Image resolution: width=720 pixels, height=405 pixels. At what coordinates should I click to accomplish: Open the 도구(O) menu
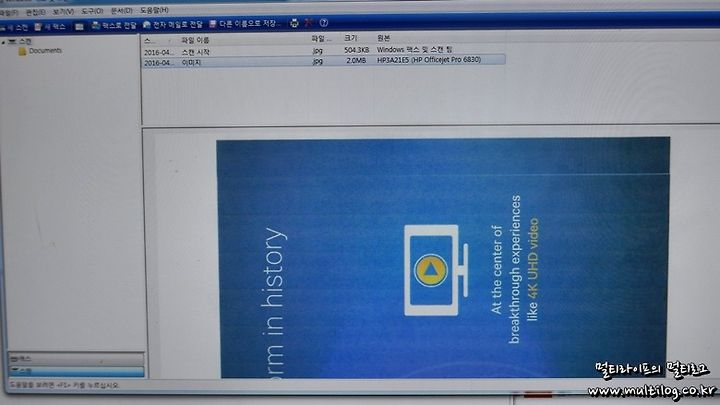click(92, 11)
